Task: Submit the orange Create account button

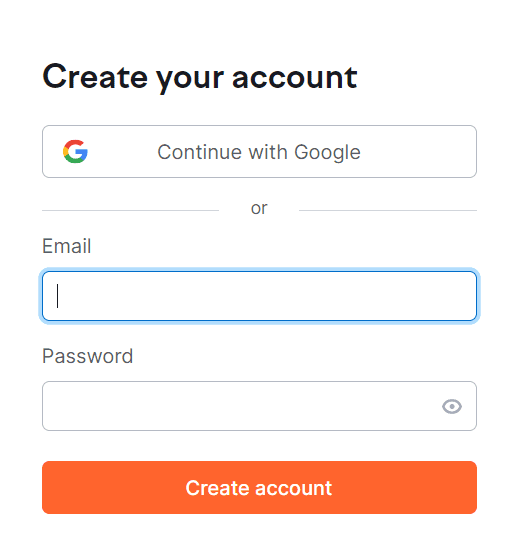Action: click(x=259, y=487)
